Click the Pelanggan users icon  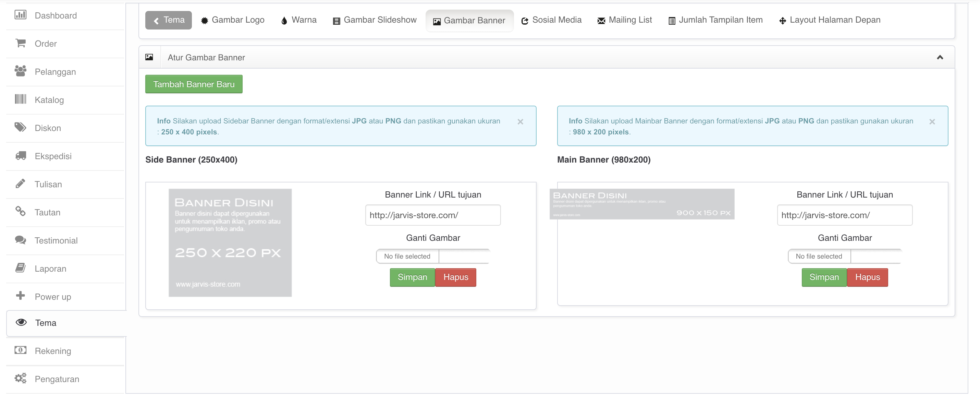tap(20, 71)
